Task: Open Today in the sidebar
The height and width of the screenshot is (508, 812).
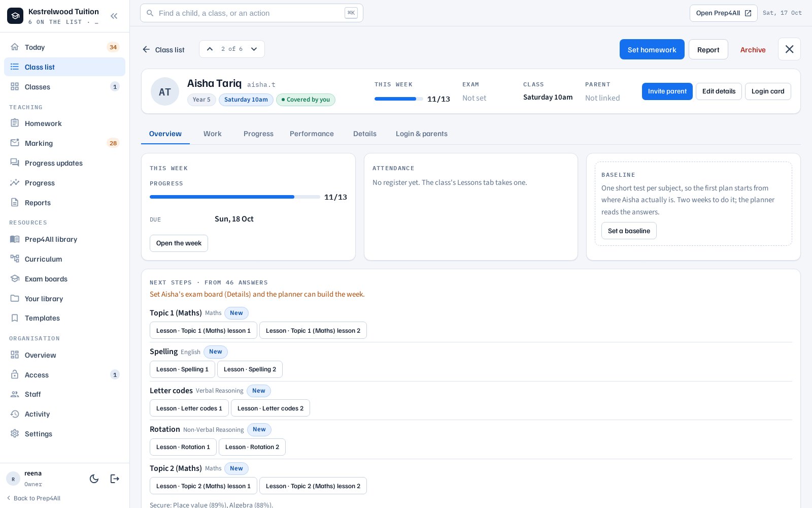Action: click(x=64, y=47)
